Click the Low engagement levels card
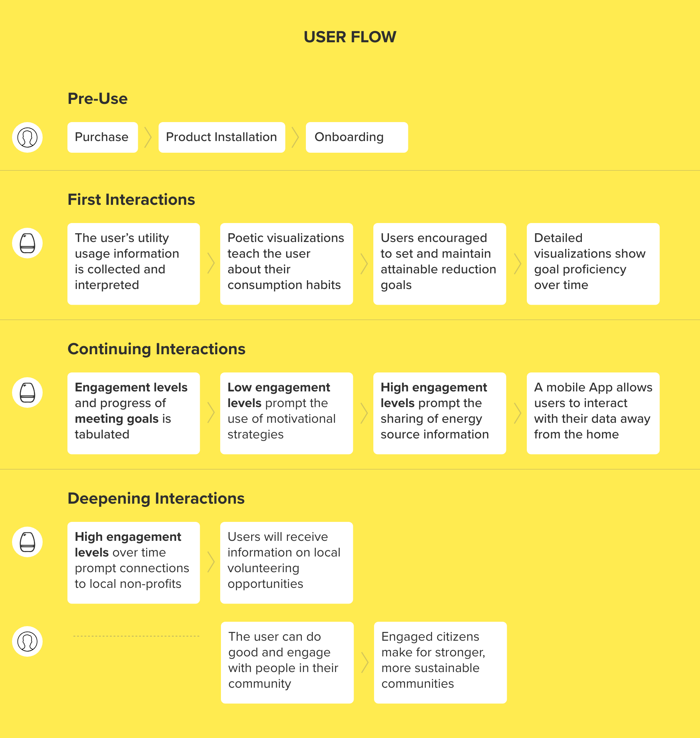700x738 pixels. (x=287, y=413)
